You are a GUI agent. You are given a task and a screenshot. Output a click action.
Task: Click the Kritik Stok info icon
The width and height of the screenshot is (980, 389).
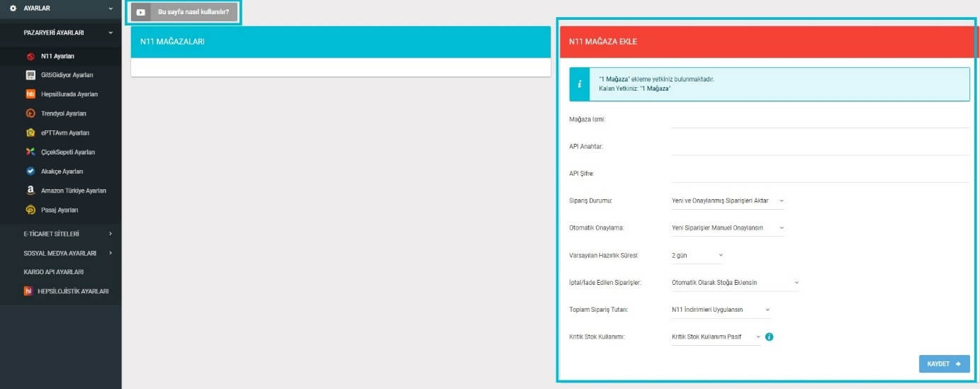[x=770, y=337]
